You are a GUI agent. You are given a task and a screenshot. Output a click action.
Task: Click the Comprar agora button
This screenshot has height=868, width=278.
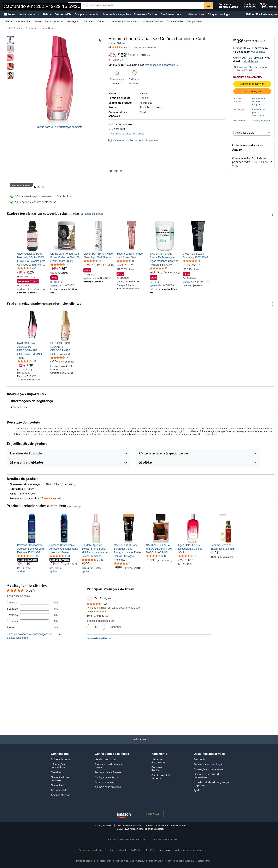coord(252,91)
